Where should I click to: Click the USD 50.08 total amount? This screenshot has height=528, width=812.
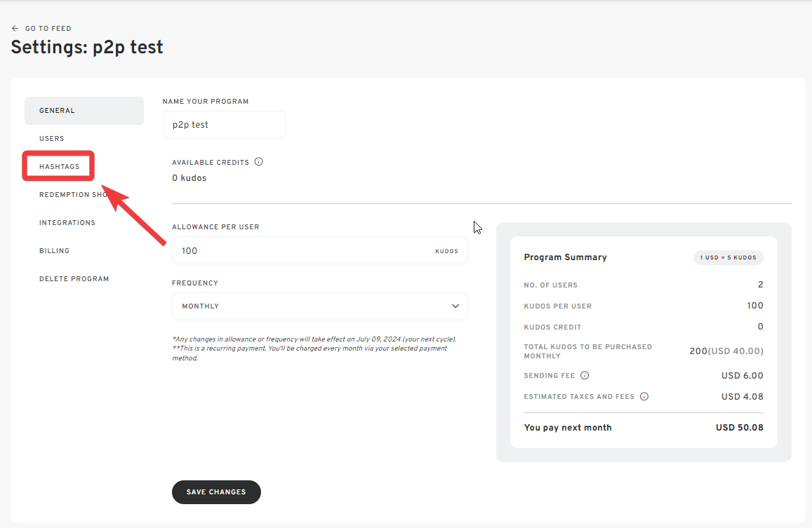pyautogui.click(x=740, y=428)
